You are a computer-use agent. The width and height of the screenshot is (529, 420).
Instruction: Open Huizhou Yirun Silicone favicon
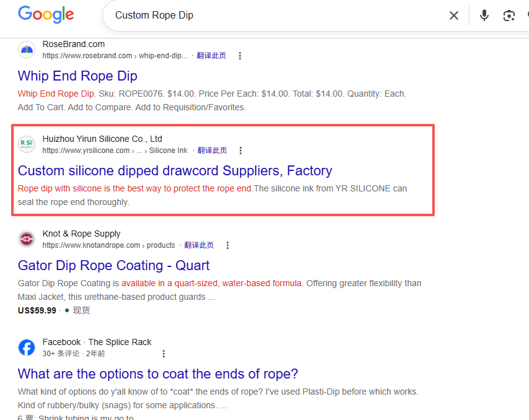tap(27, 144)
